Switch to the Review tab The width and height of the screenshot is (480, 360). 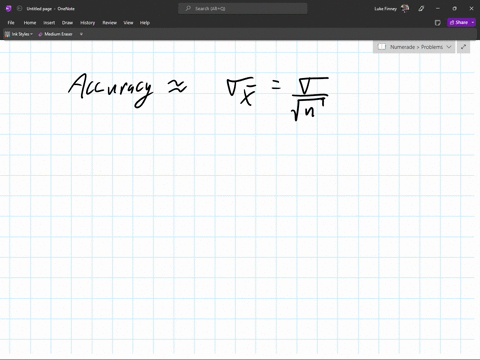pos(109,23)
